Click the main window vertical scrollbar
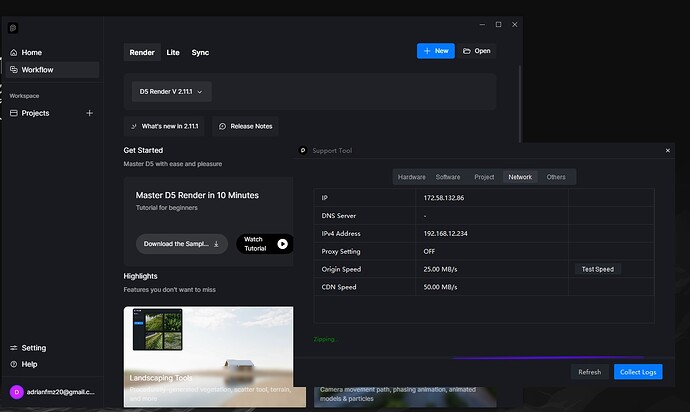Screen dimensions: 690x412 [x=520, y=103]
